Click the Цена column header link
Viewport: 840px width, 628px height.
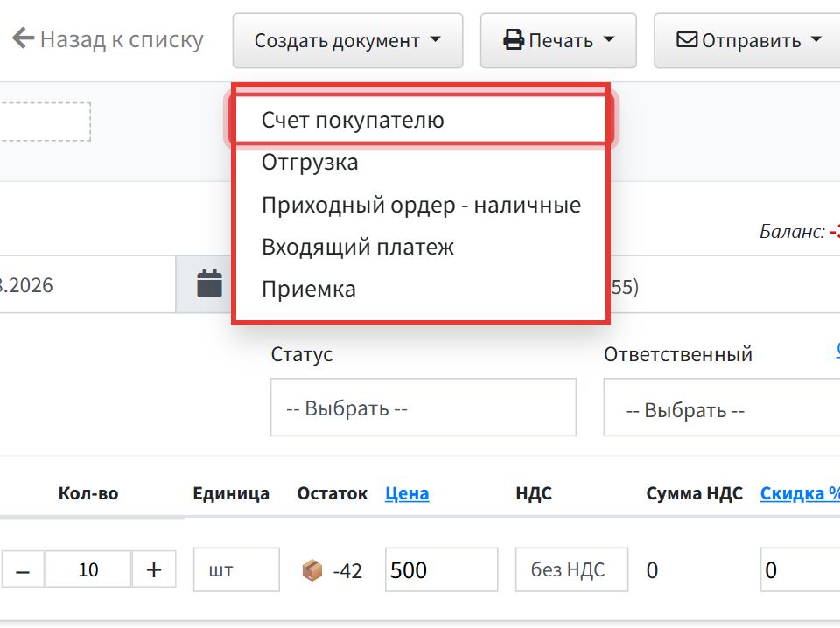407,493
